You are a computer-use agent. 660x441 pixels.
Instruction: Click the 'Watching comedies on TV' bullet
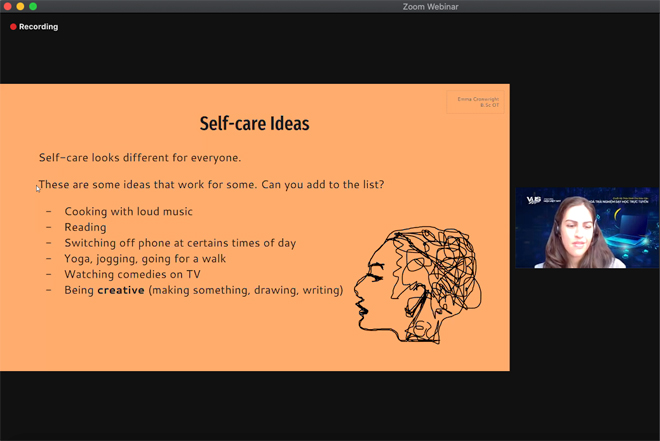coord(132,274)
